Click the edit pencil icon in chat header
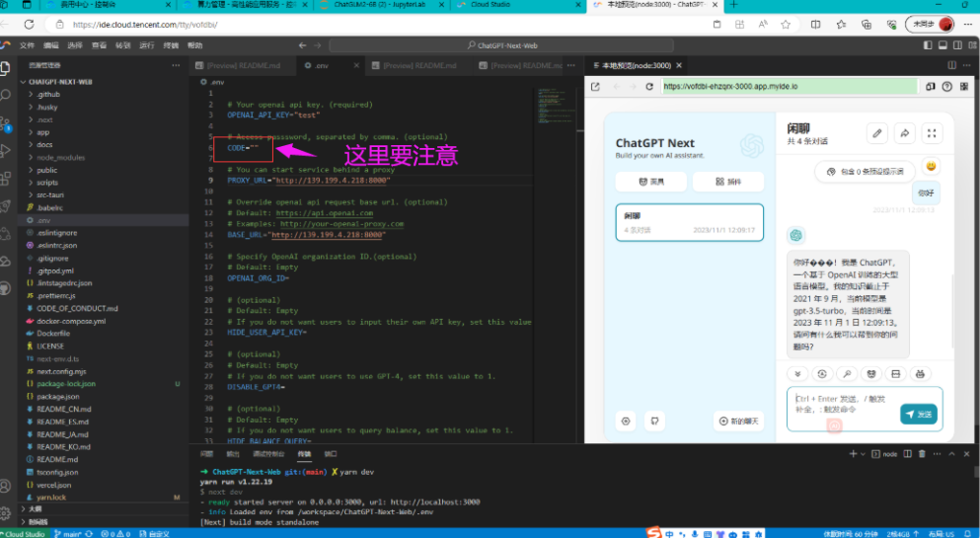Image resolution: width=980 pixels, height=538 pixels. 877,133
